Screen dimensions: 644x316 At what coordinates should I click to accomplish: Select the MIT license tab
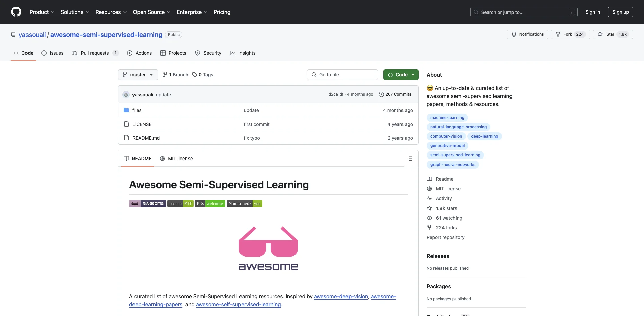176,159
